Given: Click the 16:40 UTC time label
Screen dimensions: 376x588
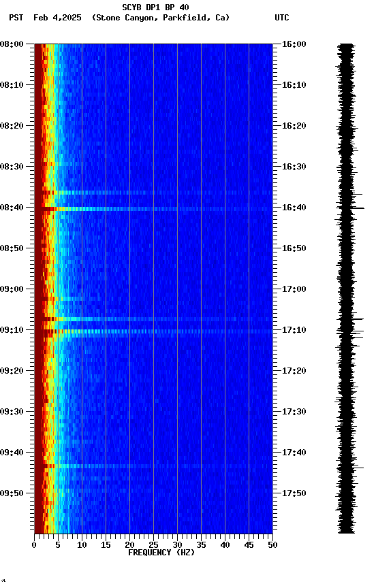Looking at the screenshot, I should click(294, 208).
